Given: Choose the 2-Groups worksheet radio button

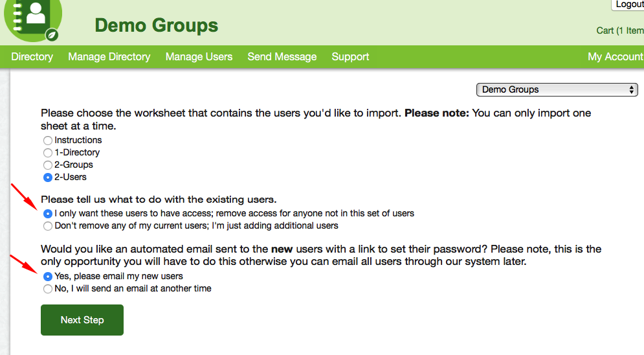Looking at the screenshot, I should pyautogui.click(x=48, y=165).
